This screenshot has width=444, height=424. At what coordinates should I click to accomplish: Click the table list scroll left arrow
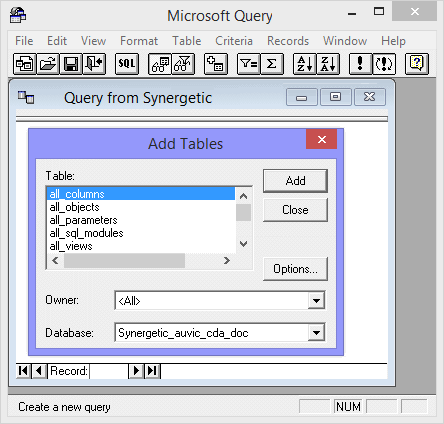tap(55, 260)
